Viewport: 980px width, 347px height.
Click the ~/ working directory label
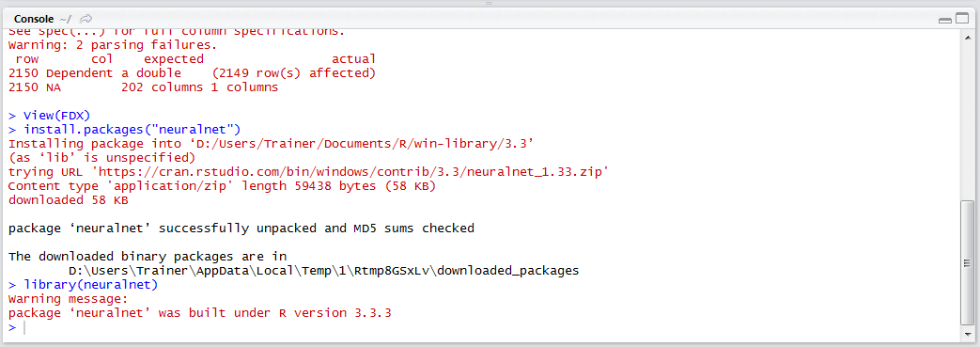point(65,19)
